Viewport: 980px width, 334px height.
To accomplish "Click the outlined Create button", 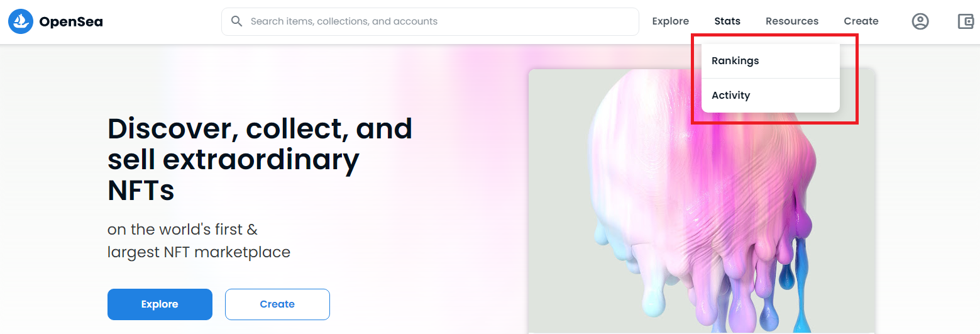I will click(277, 304).
